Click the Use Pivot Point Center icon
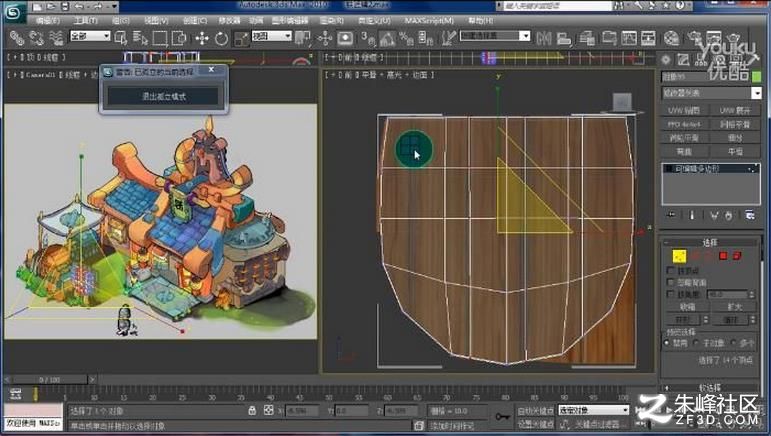771x436 pixels. 302,38
